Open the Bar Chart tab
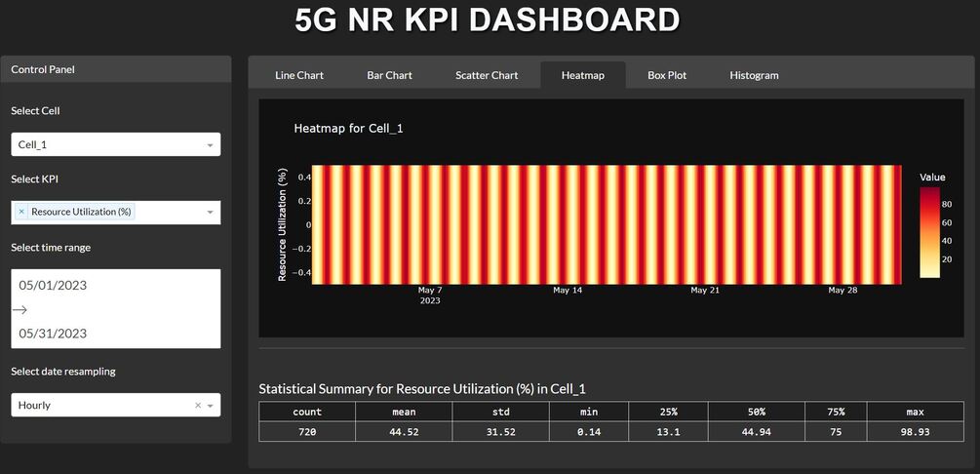Image resolution: width=980 pixels, height=474 pixels. pyautogui.click(x=389, y=75)
